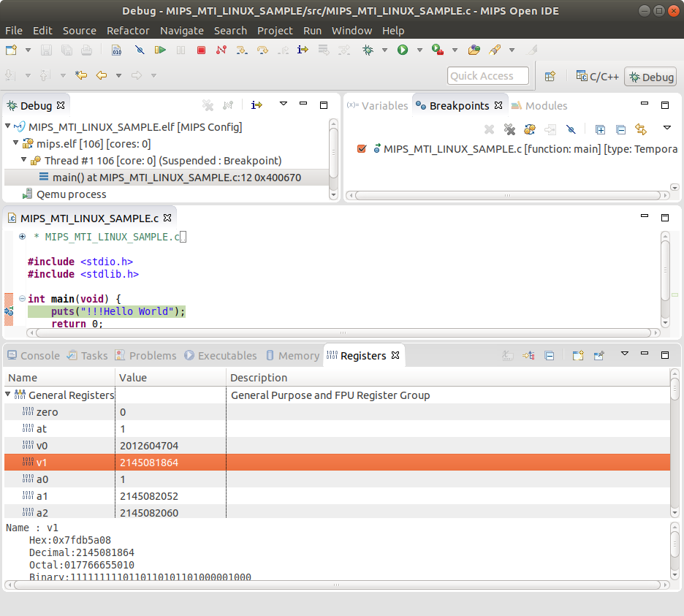
Task: Select the Debug perspective button
Action: (651, 77)
